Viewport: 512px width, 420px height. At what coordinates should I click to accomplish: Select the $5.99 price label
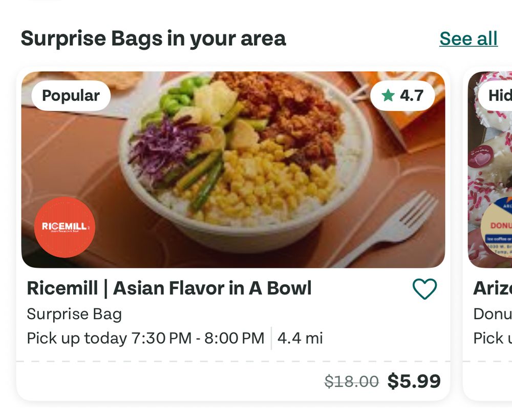tap(415, 381)
